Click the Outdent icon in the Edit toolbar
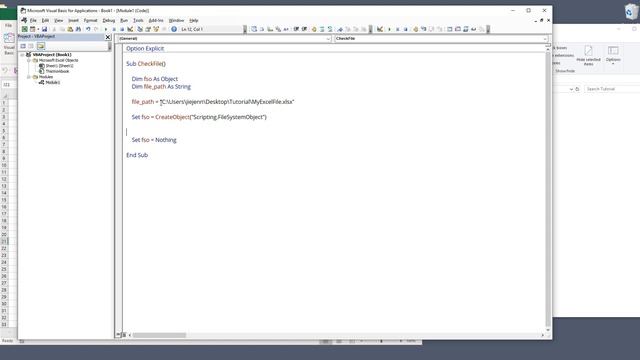640x360 pixels. (x=304, y=29)
